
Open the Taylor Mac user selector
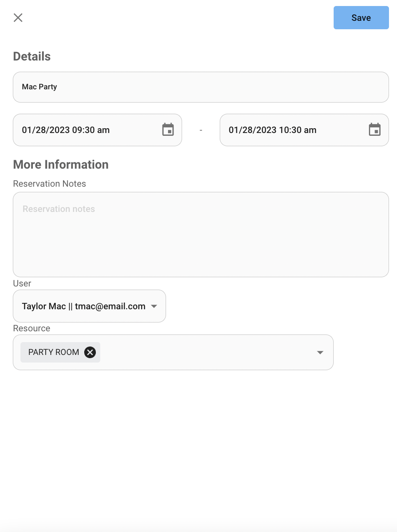pos(89,306)
